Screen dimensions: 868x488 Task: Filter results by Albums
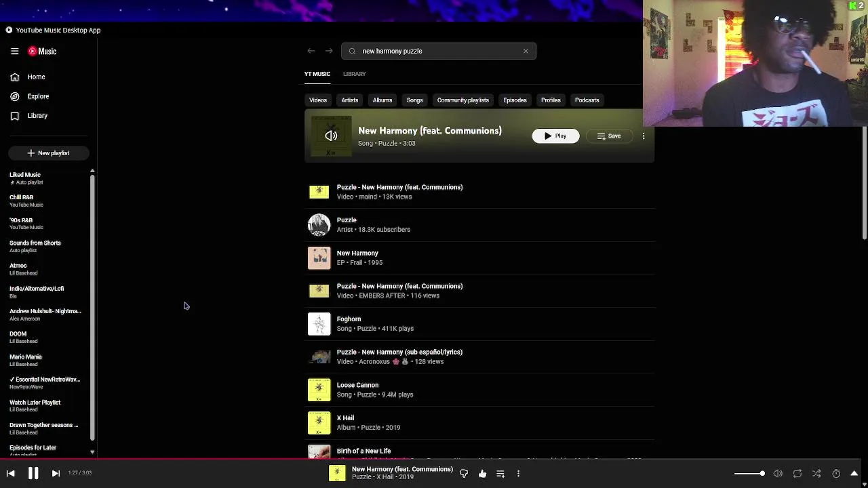tap(382, 100)
